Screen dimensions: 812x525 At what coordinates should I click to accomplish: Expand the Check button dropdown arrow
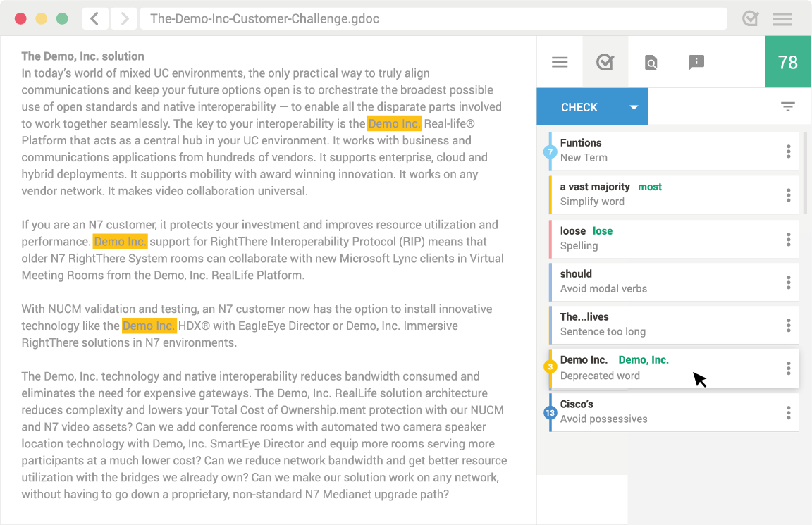pyautogui.click(x=634, y=107)
